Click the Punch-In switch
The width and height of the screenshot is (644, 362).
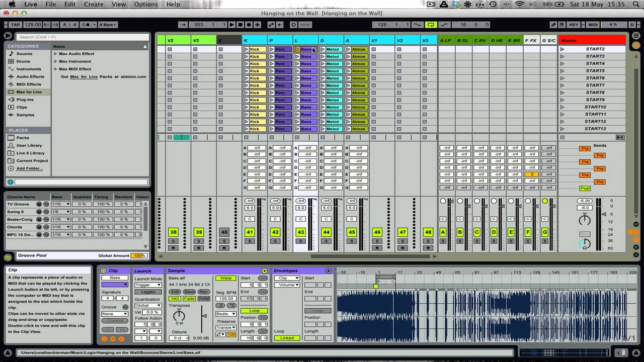click(x=417, y=25)
